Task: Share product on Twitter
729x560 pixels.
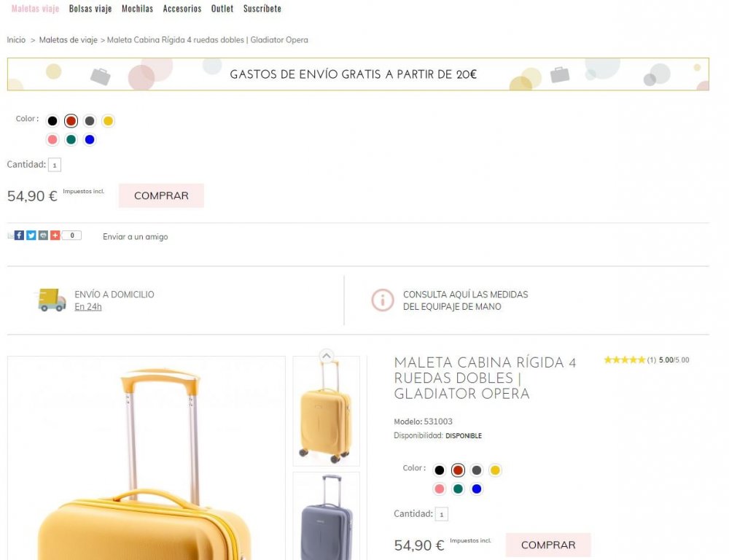Action: tap(31, 236)
